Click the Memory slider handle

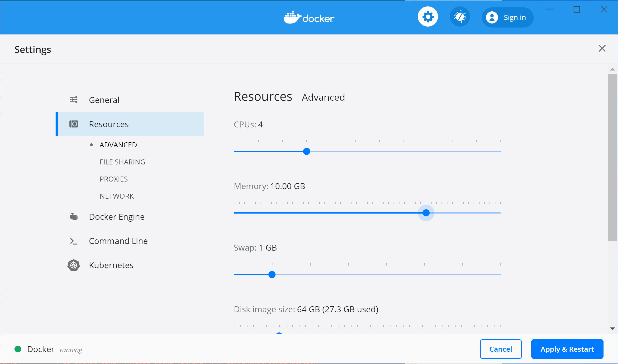coord(426,213)
